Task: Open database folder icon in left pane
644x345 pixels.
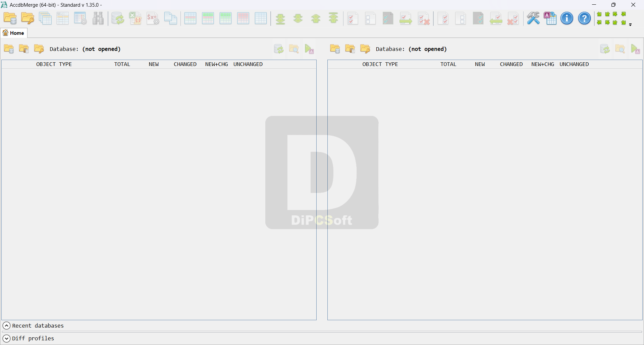Action: pos(9,49)
